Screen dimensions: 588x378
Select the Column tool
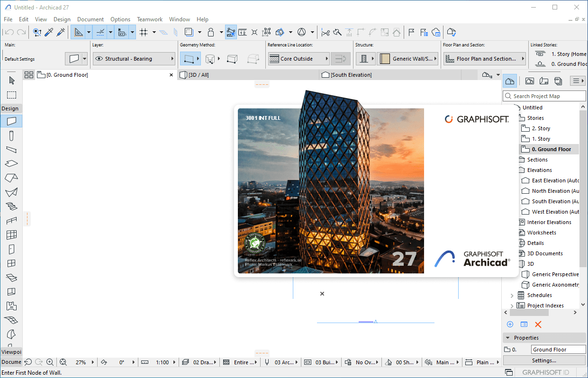coord(12,136)
